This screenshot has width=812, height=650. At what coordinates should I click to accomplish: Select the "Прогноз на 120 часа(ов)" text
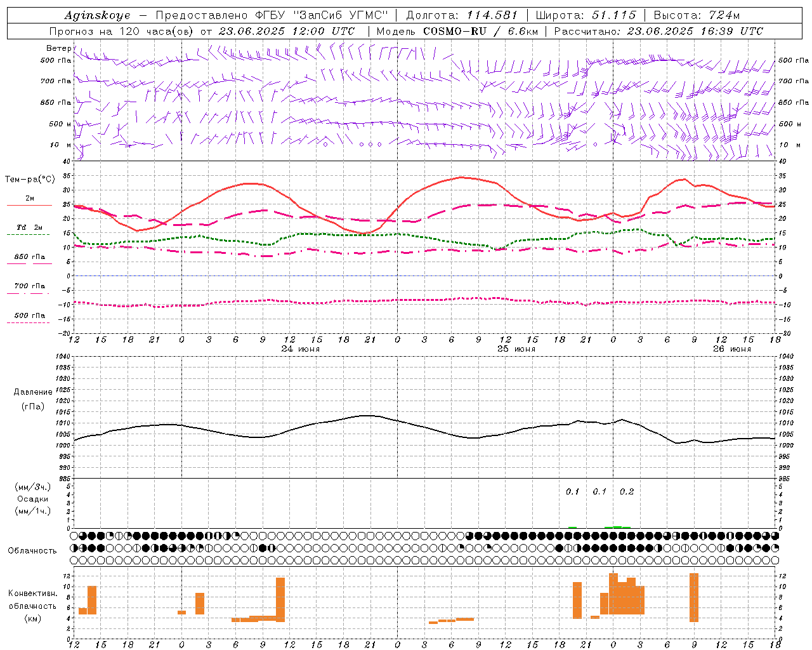tap(122, 31)
